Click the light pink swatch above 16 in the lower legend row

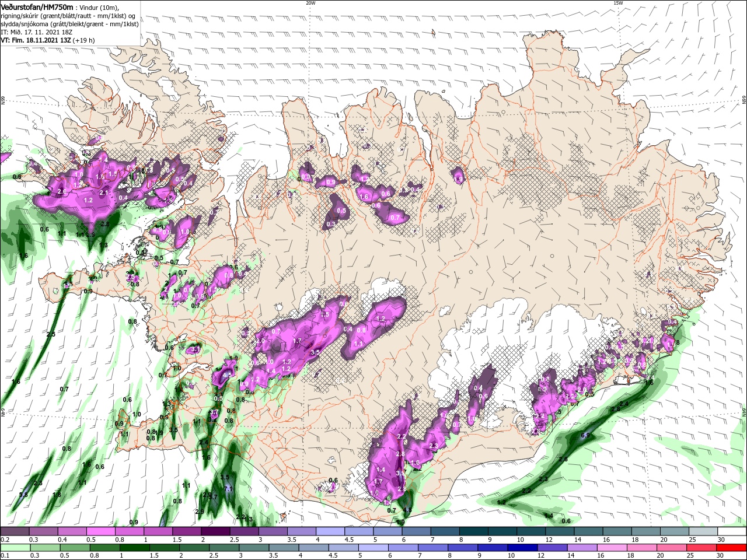click(613, 548)
